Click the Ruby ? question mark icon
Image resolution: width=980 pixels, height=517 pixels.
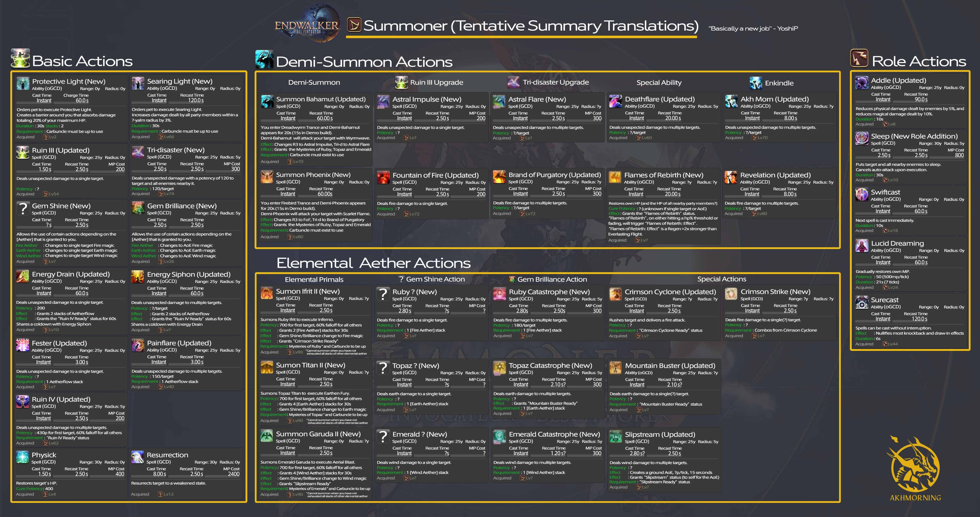coord(384,294)
